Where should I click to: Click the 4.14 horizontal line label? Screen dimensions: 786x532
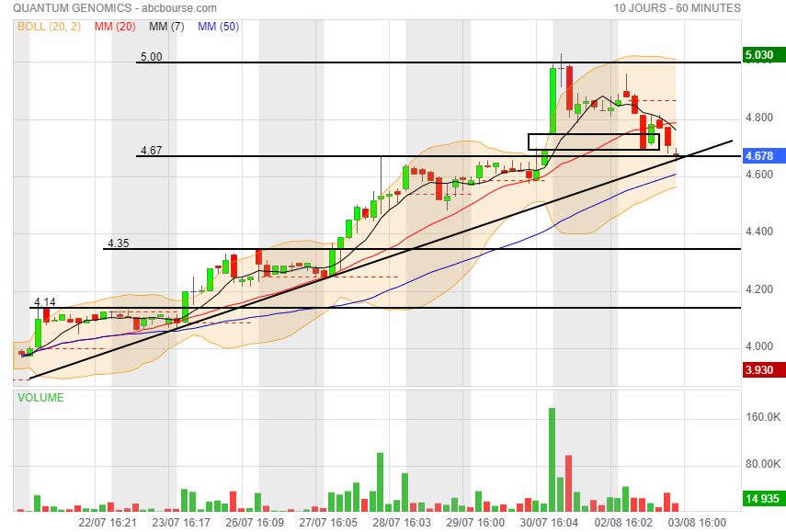pyautogui.click(x=45, y=302)
